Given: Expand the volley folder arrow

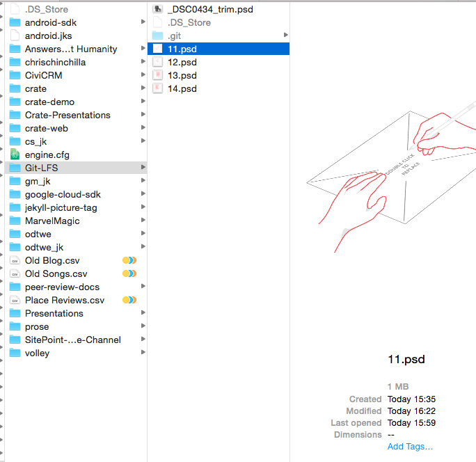Looking at the screenshot, I should tap(143, 352).
